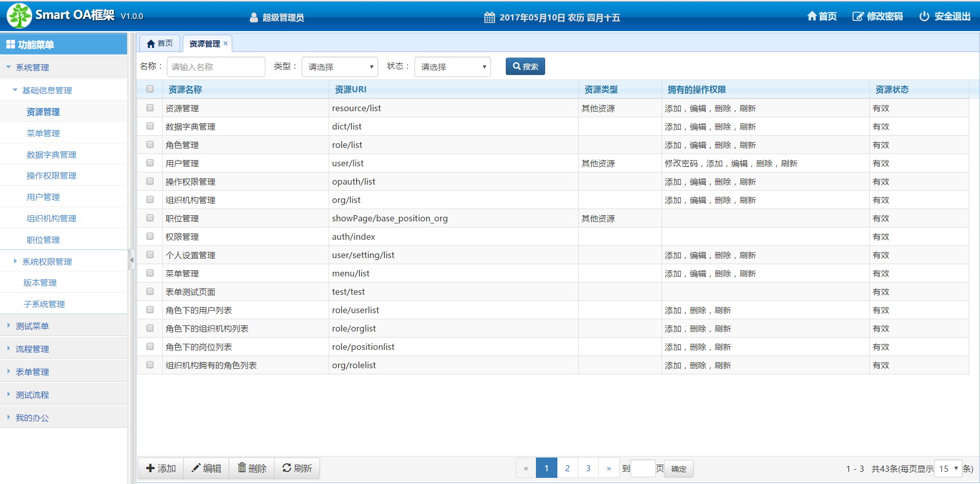Switch to the 首页 tab
Image resolution: width=980 pixels, height=484 pixels.
point(160,43)
